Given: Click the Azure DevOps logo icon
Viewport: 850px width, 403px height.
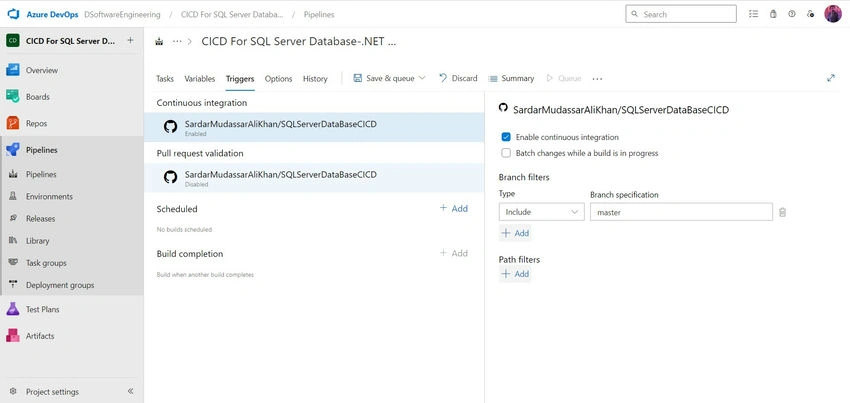Looking at the screenshot, I should (13, 15).
